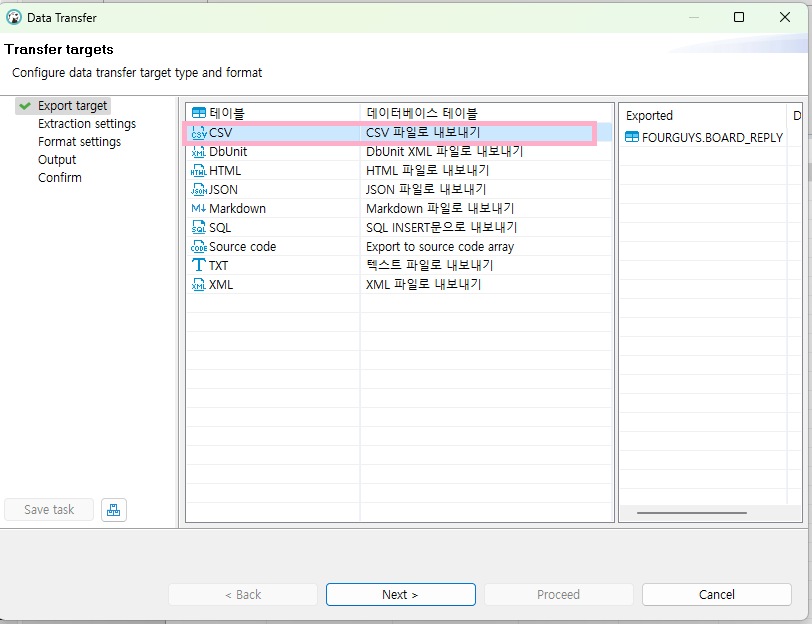Select the Export target step
The image size is (812, 624).
(x=72, y=106)
